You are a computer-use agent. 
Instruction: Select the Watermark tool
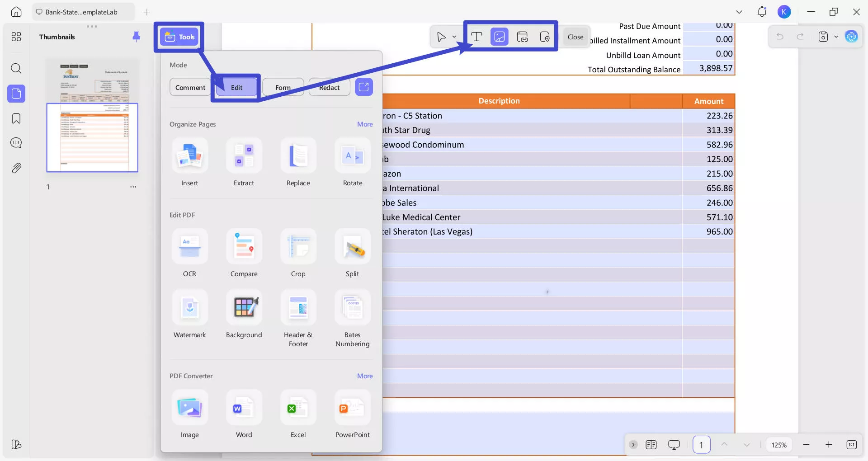[190, 308]
